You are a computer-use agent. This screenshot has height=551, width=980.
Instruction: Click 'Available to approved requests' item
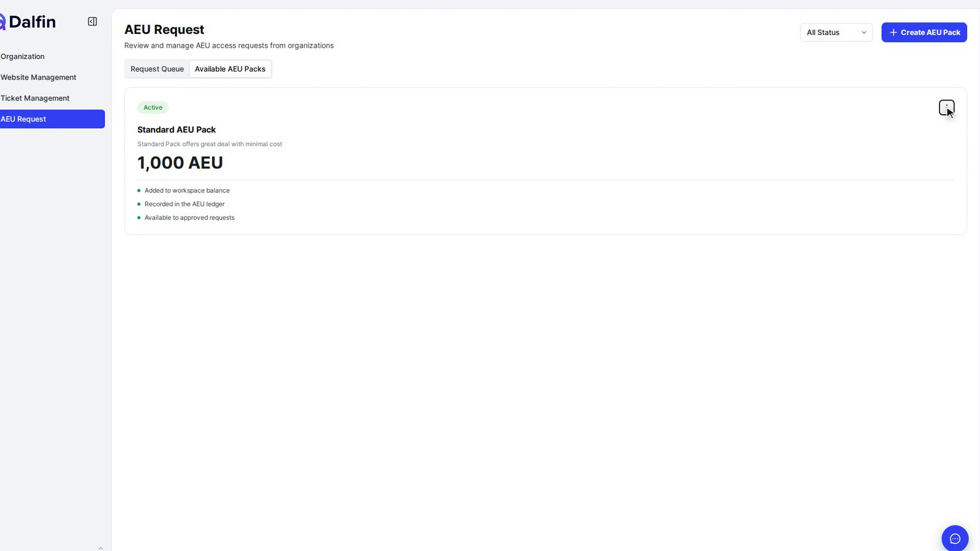[x=189, y=217]
